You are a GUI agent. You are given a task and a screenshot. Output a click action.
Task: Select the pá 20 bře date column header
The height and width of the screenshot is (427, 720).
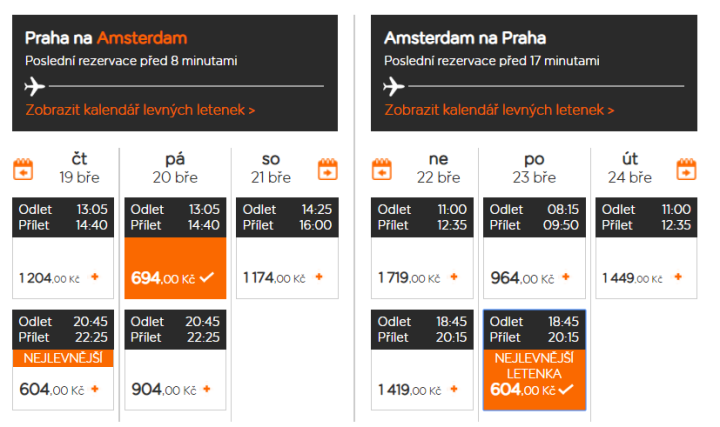click(175, 168)
